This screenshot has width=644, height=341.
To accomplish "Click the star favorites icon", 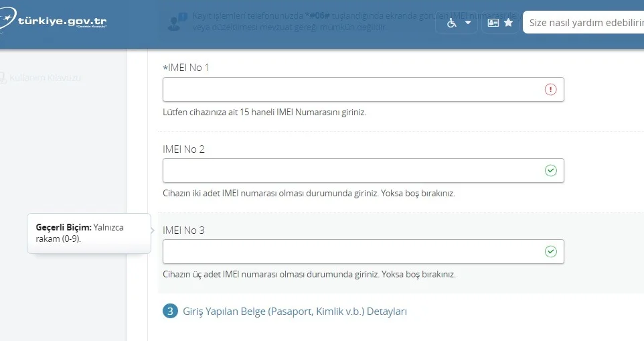I will [508, 23].
